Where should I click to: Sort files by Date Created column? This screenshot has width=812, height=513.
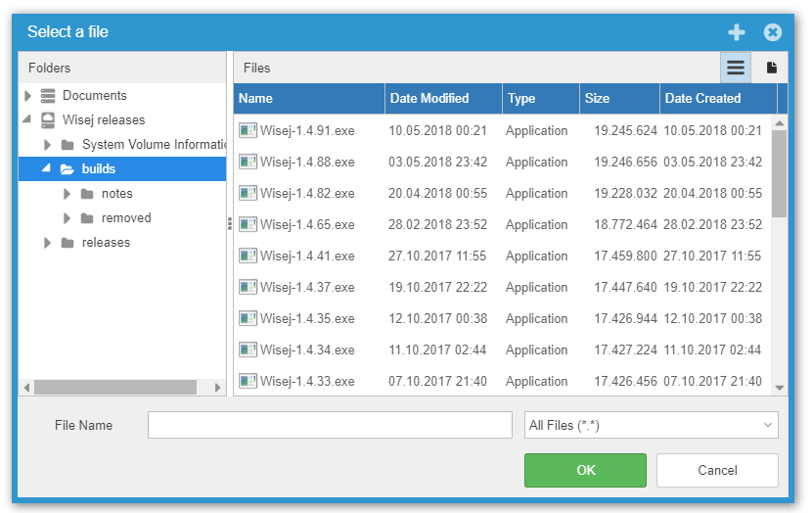719,99
